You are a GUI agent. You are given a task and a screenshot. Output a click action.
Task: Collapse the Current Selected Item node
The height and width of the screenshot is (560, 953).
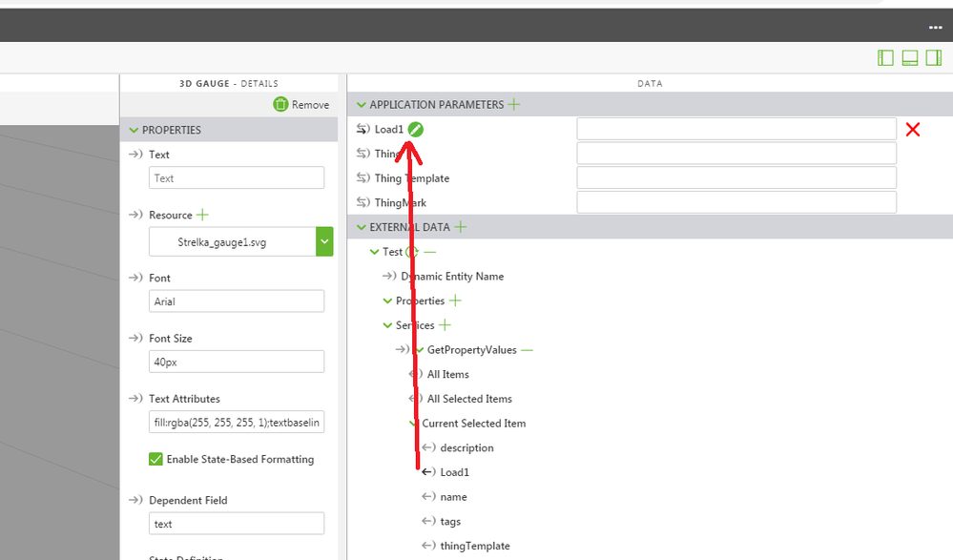point(413,424)
